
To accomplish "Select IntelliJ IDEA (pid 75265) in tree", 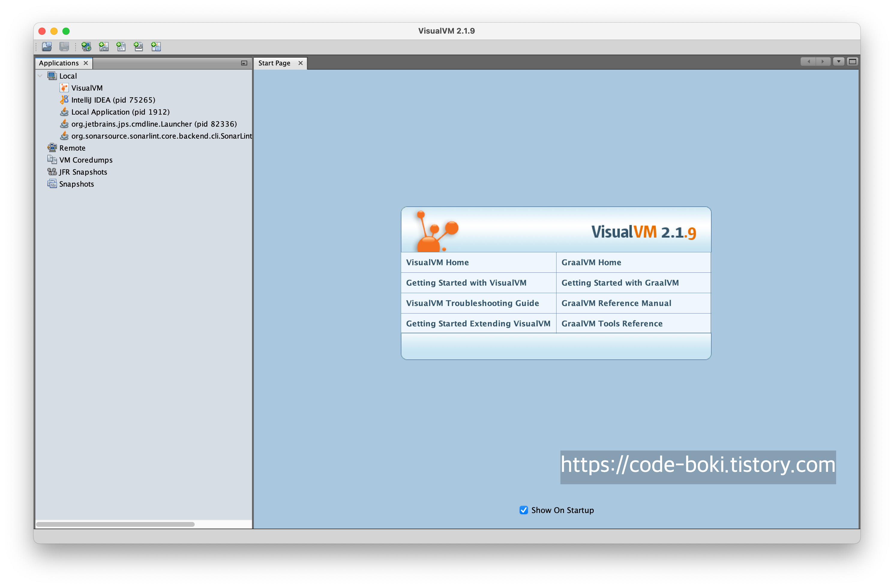I will [x=113, y=100].
